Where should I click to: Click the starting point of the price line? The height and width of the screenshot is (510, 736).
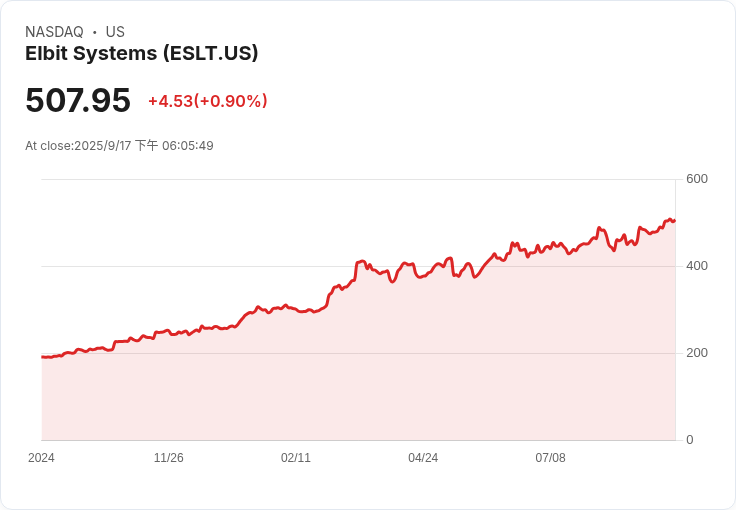tap(42, 357)
